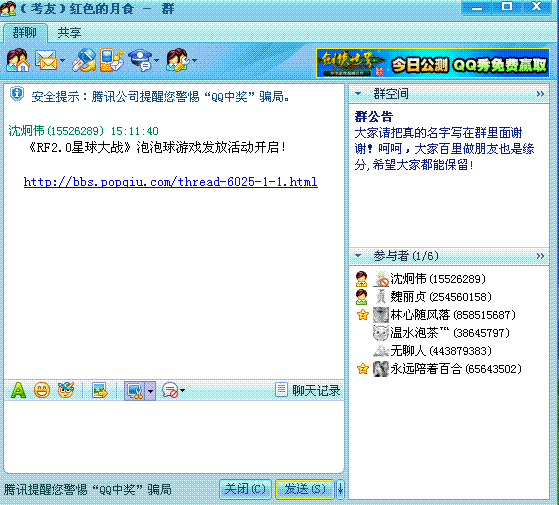Open font settings green A icon
Image resolution: width=559 pixels, height=505 pixels.
point(18,390)
